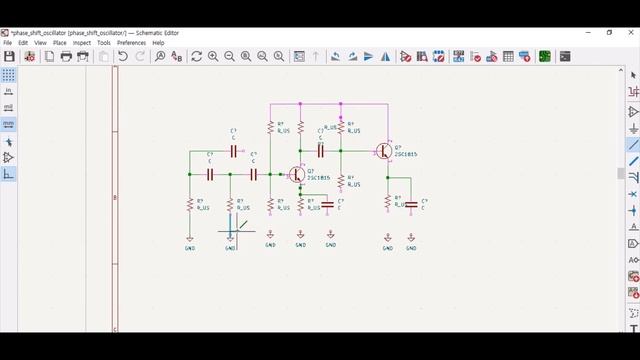Open the Find tool
The height and width of the screenshot is (360, 640).
160,56
